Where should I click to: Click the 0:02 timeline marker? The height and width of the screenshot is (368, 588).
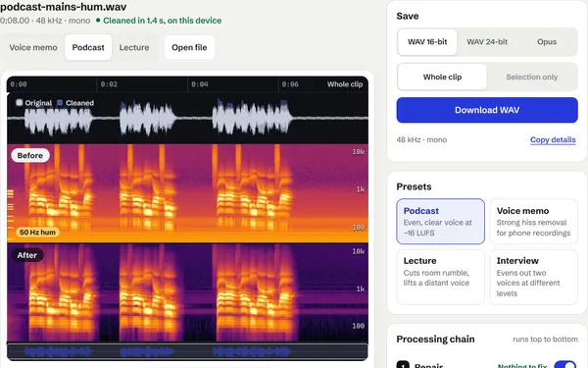coord(109,84)
